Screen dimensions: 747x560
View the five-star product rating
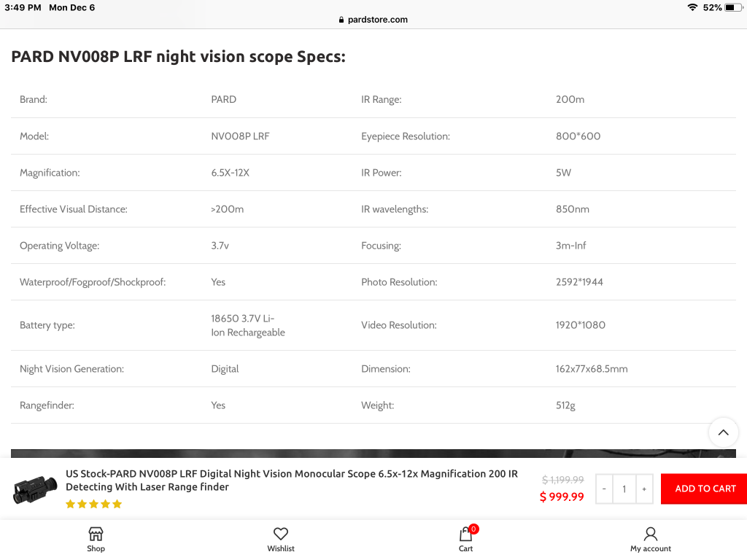pos(94,504)
